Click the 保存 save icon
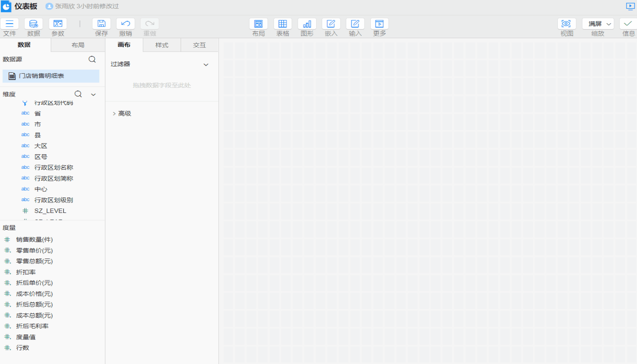The image size is (637, 364). pos(101,24)
